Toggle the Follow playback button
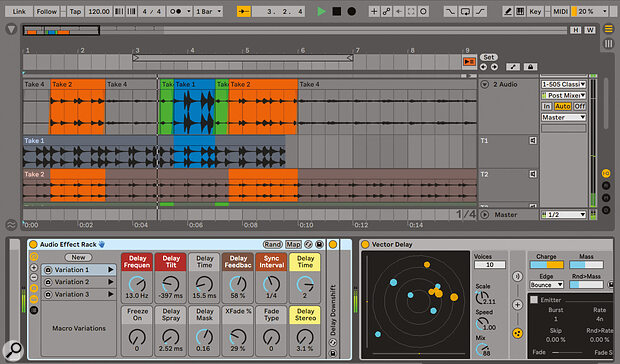 [47, 11]
